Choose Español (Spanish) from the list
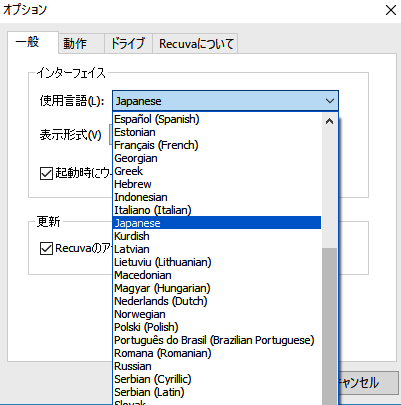Viewport: 401px width, 405px height. tap(217, 119)
